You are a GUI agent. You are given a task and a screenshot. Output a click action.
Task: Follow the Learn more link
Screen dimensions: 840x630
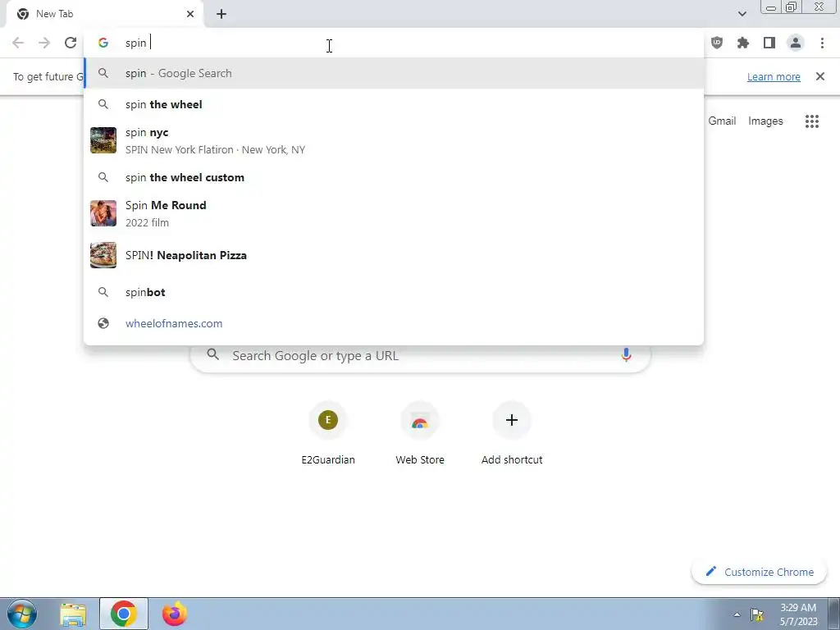pyautogui.click(x=774, y=76)
